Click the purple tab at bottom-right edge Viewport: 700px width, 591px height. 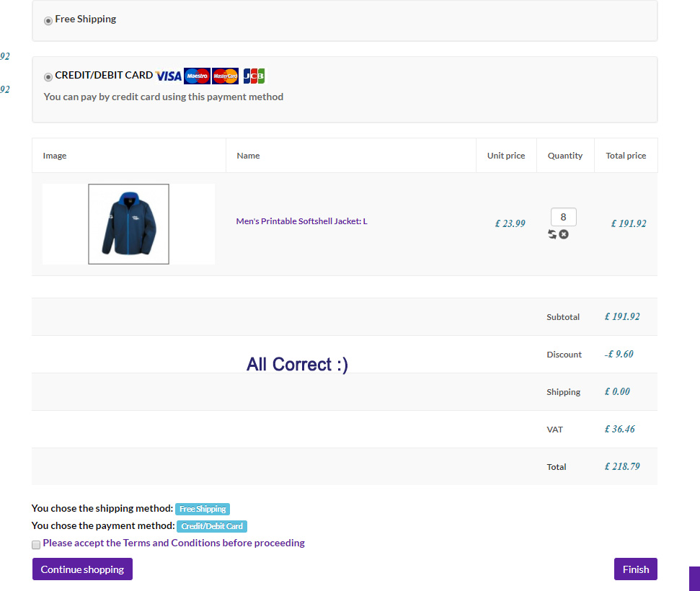(x=694, y=578)
